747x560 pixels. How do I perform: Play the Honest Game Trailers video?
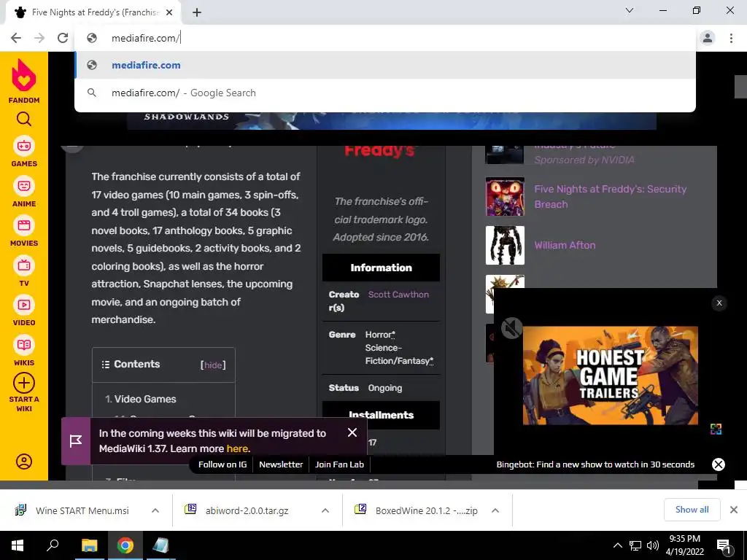click(611, 376)
